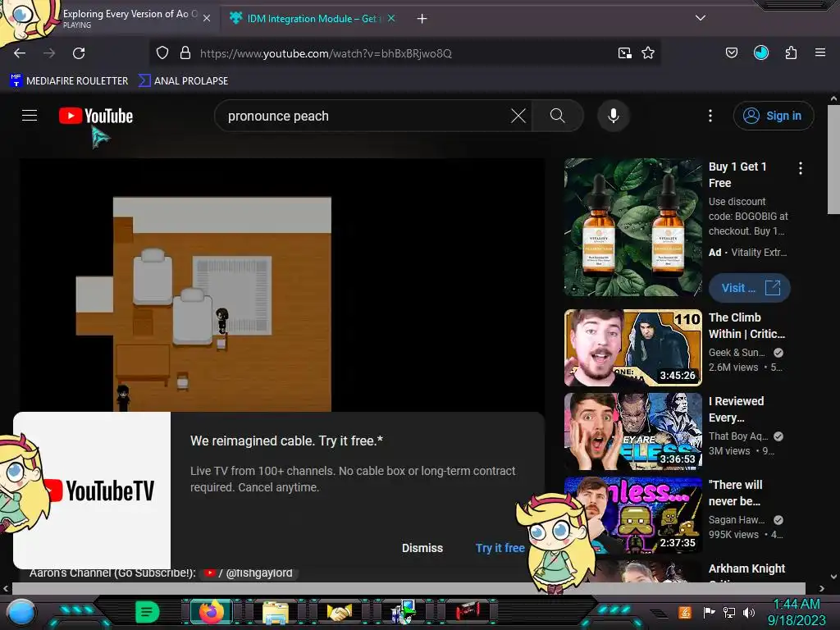Viewport: 840px width, 630px height.
Task: Go to YouTube home via logo
Action: pyautogui.click(x=96, y=116)
